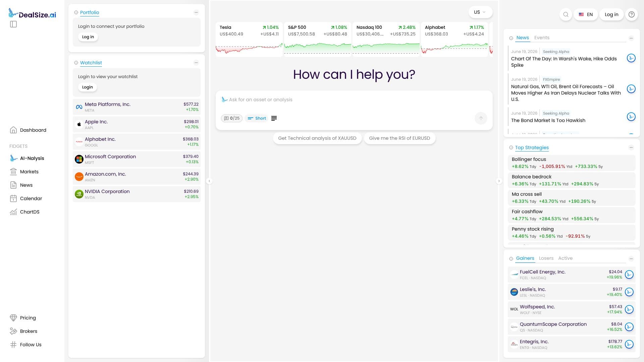Click the Log in button in Portfolio

coord(88,37)
